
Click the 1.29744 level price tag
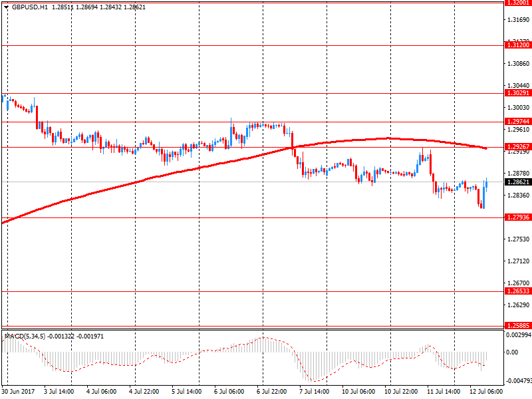pos(518,122)
